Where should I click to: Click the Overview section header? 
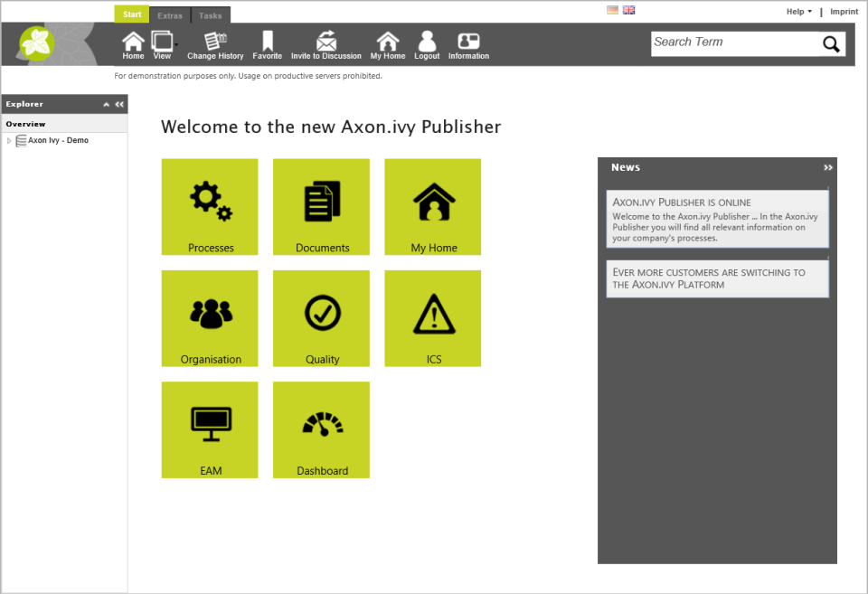pyautogui.click(x=64, y=124)
